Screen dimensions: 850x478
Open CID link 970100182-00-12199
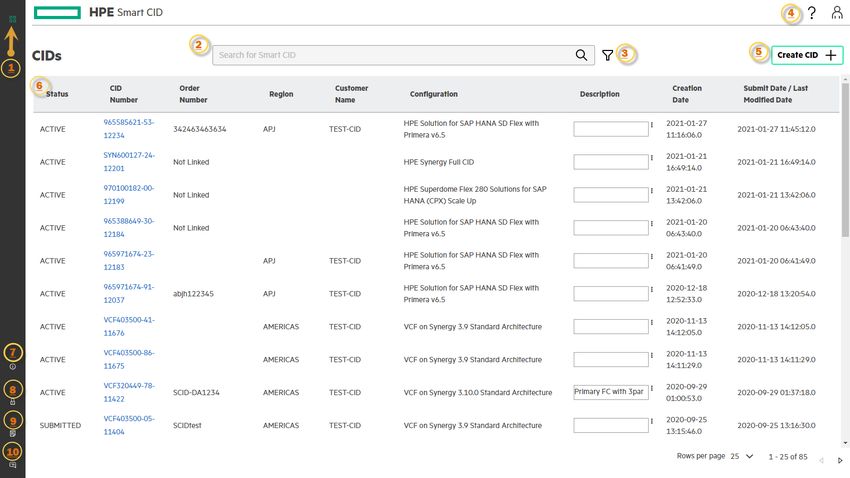(x=129, y=195)
